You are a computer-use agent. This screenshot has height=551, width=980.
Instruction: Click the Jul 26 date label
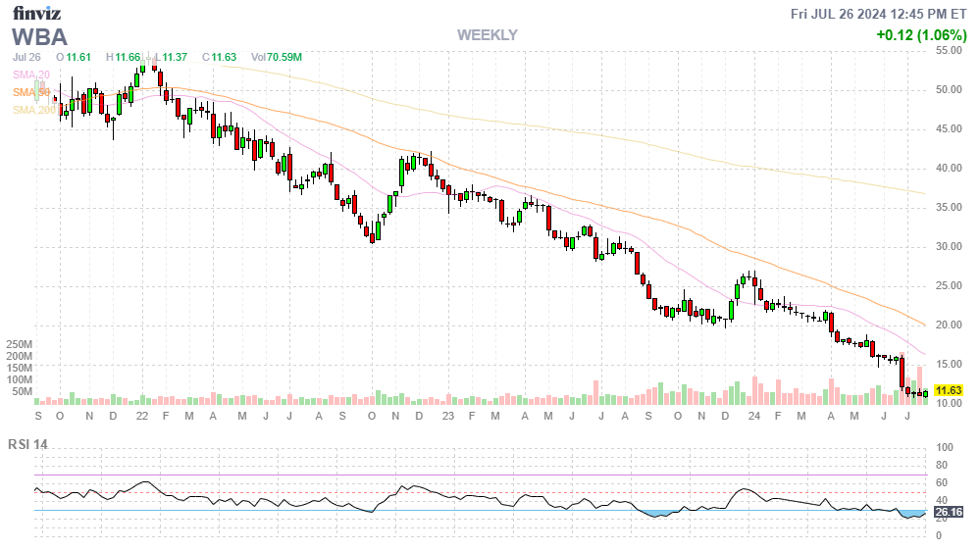coord(27,57)
